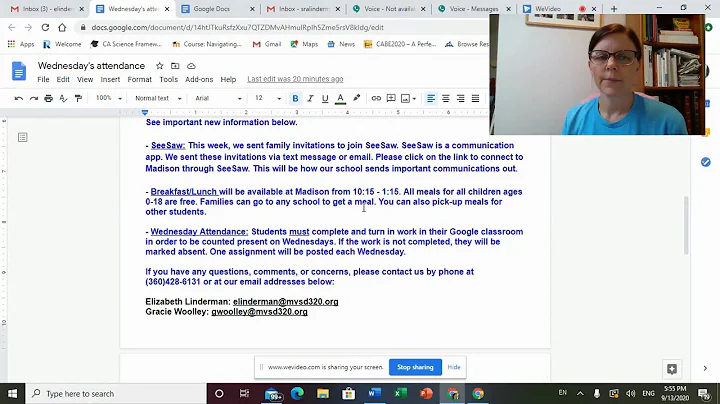Toggle Bold formatting
The height and width of the screenshot is (404, 720).
pyautogui.click(x=295, y=98)
